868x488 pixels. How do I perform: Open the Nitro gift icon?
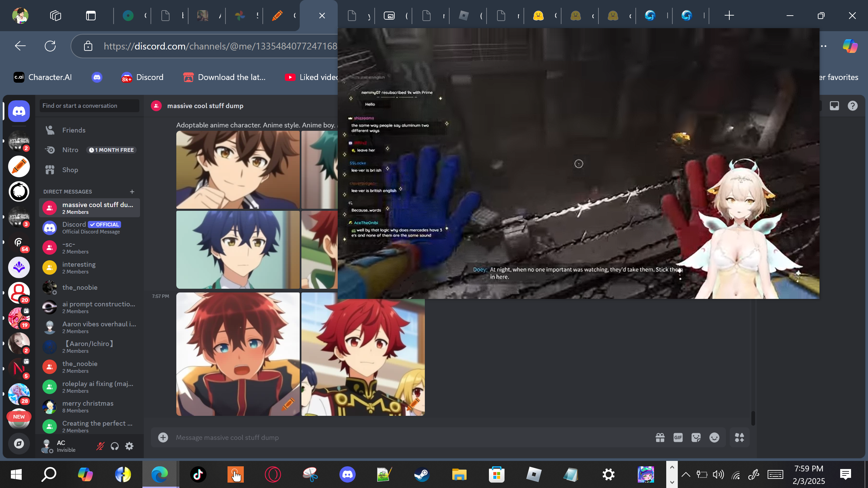pyautogui.click(x=660, y=438)
